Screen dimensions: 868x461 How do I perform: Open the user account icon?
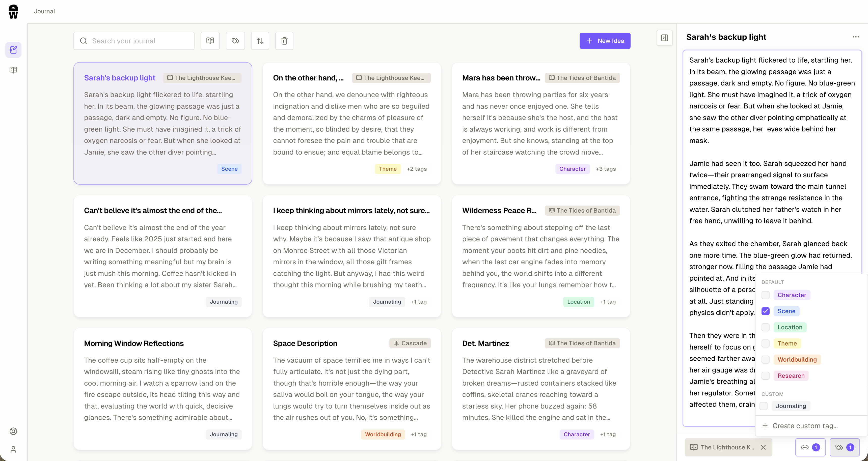pyautogui.click(x=13, y=449)
